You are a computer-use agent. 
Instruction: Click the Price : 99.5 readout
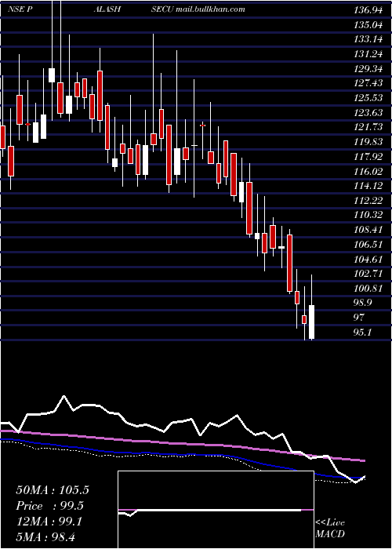(50, 506)
